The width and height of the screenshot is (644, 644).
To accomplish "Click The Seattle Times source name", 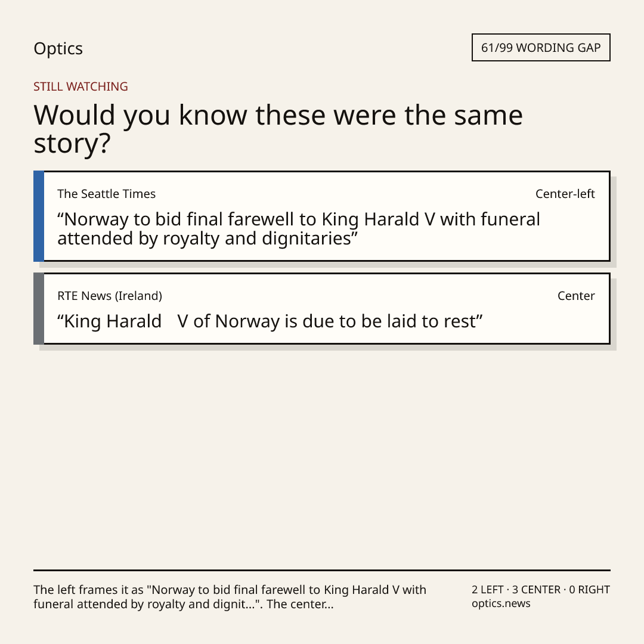I will 106,194.
